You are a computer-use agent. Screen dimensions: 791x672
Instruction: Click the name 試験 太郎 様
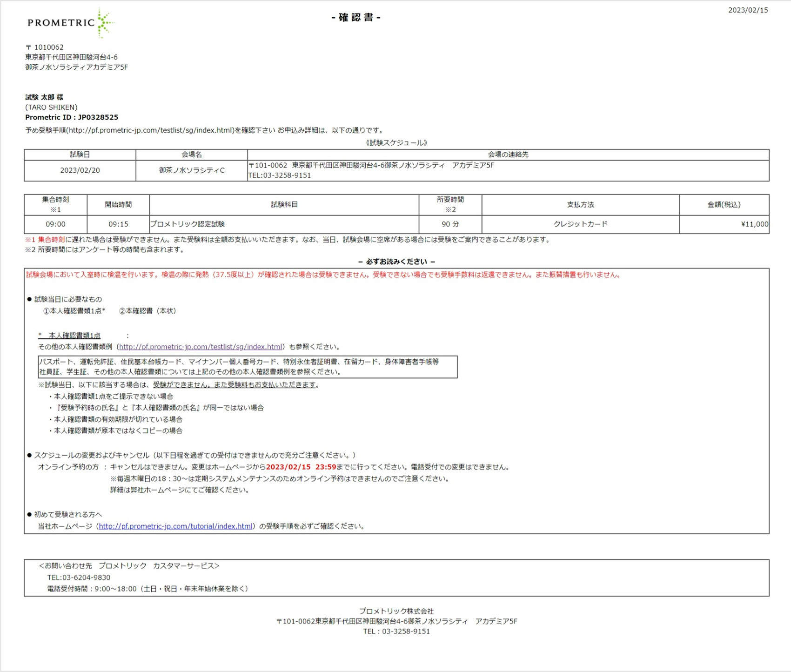click(44, 97)
